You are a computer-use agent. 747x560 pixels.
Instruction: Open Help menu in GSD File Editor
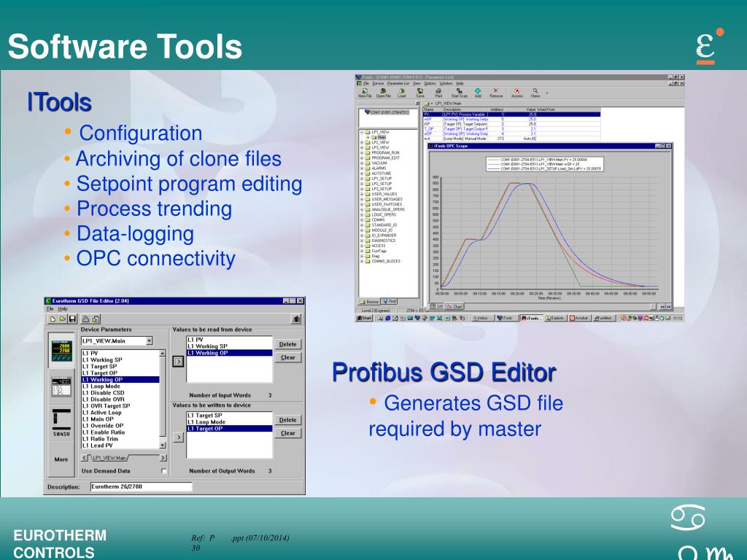63,309
